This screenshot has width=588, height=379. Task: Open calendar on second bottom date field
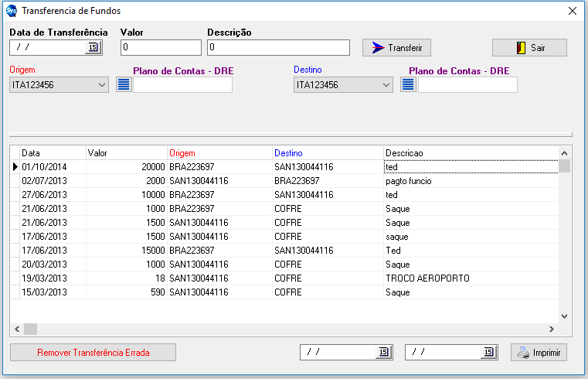(x=488, y=352)
